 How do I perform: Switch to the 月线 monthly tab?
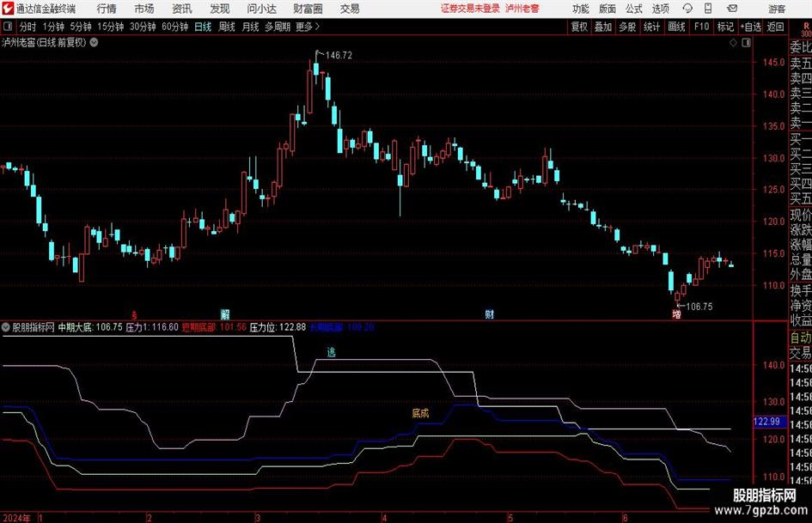[x=251, y=27]
